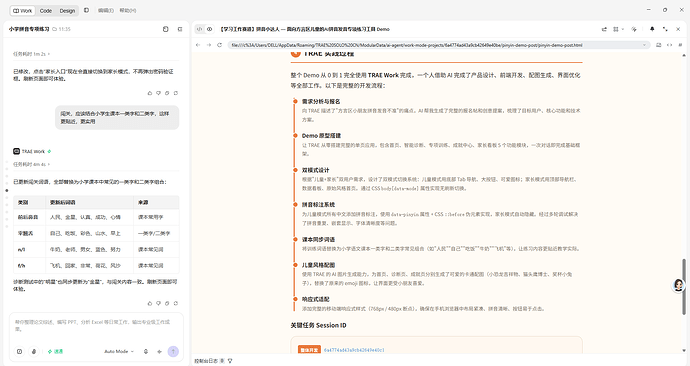Click the thumbs-up icon under the last reply
690x366 pixels.
coord(150,303)
